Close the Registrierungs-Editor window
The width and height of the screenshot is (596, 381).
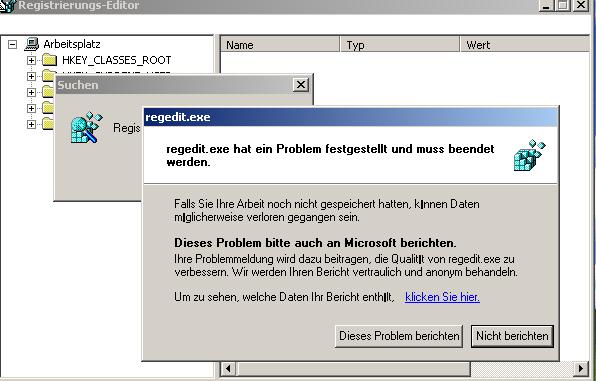[581, 5]
